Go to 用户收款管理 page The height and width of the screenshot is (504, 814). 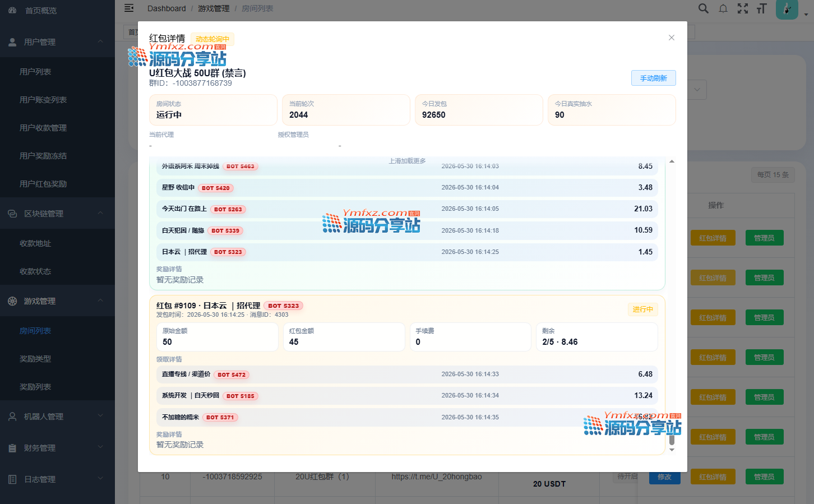(43, 128)
